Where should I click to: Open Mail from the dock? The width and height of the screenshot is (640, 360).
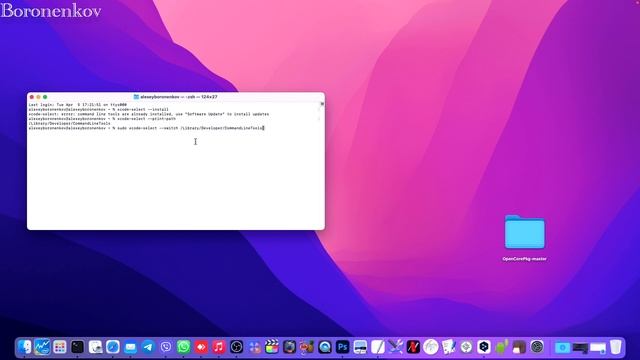(130, 347)
